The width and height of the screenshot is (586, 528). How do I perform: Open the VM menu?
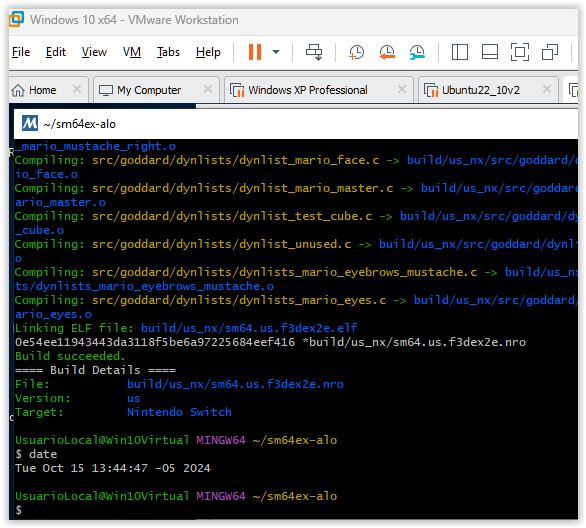(x=132, y=52)
